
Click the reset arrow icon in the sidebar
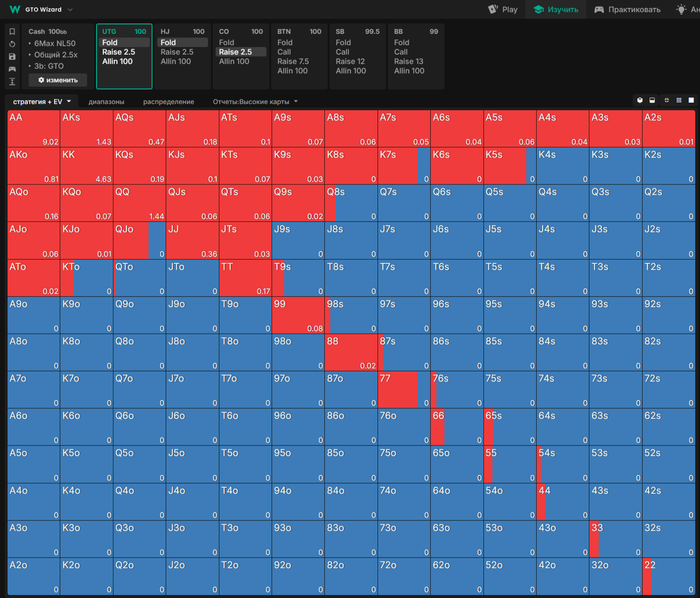(12, 44)
